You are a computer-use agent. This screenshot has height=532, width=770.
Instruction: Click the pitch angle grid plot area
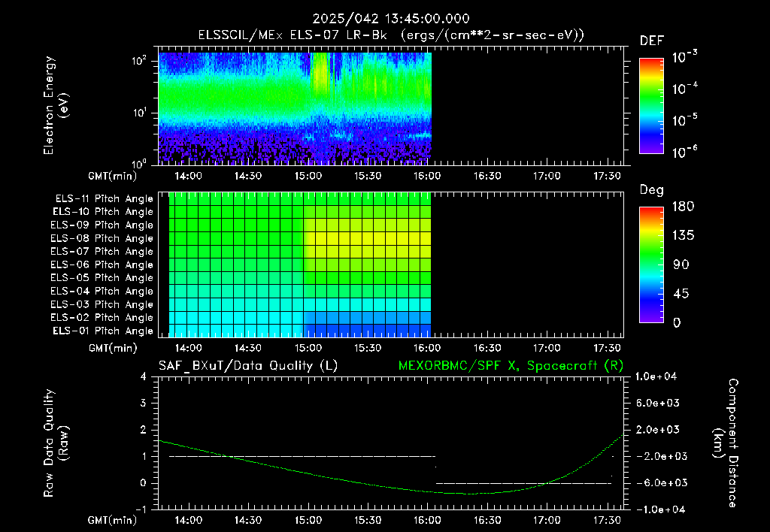point(299,264)
